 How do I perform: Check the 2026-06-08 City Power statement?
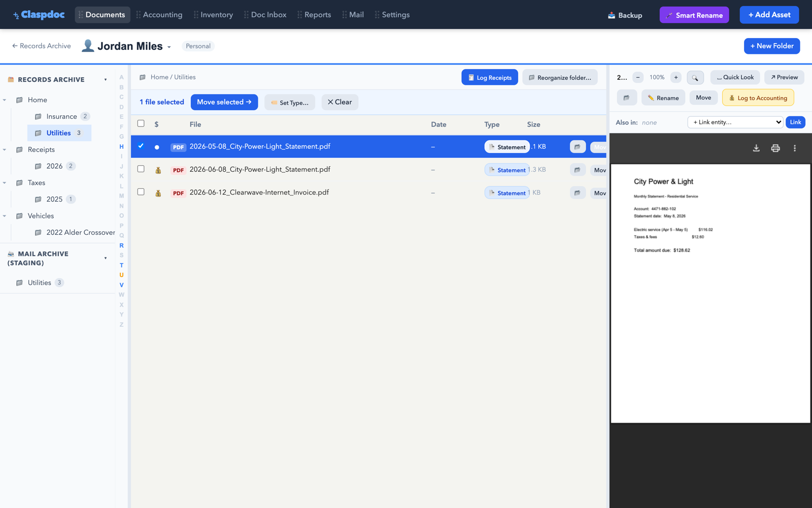point(141,169)
